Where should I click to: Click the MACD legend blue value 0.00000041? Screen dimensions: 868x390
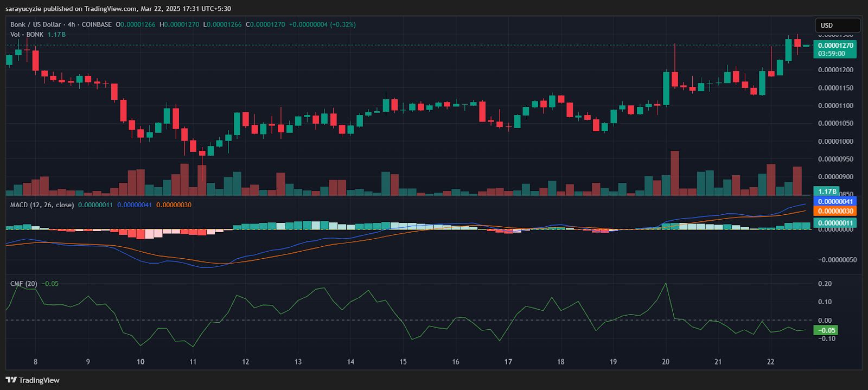[135, 205]
